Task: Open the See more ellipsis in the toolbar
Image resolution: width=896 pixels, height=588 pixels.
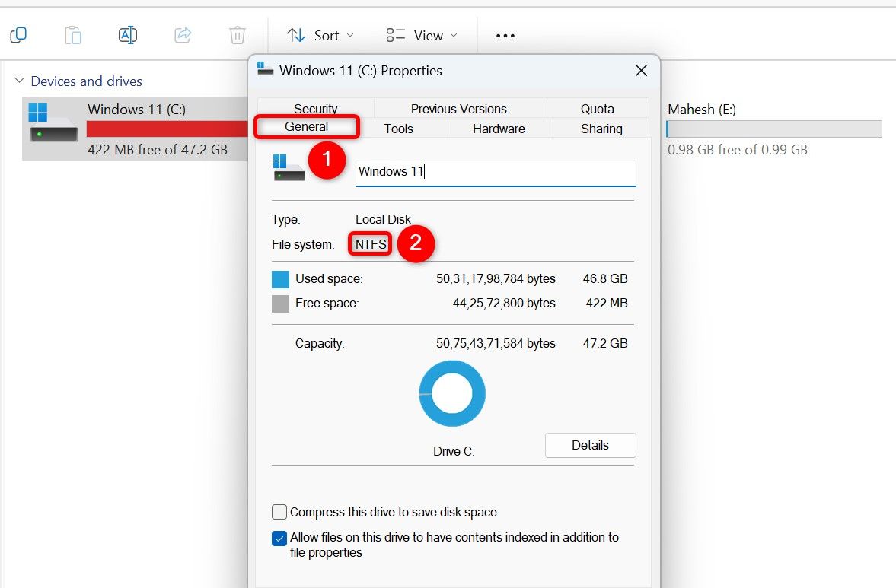Action: (504, 34)
